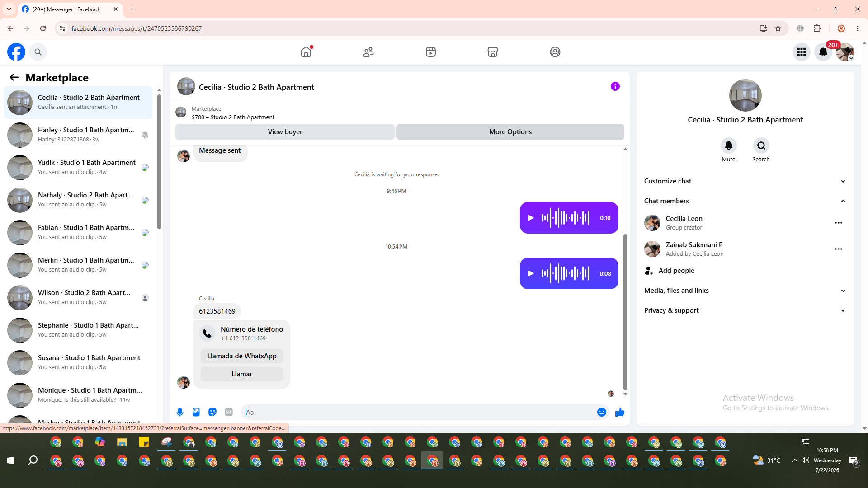Go to Home feed icon
The width and height of the screenshot is (868, 488).
(306, 52)
